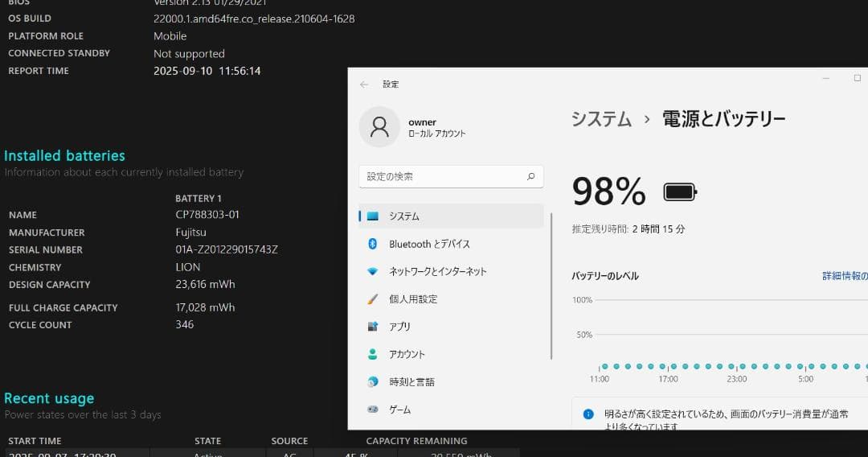
Task: Click the システム breadcrumb link
Action: (x=601, y=118)
